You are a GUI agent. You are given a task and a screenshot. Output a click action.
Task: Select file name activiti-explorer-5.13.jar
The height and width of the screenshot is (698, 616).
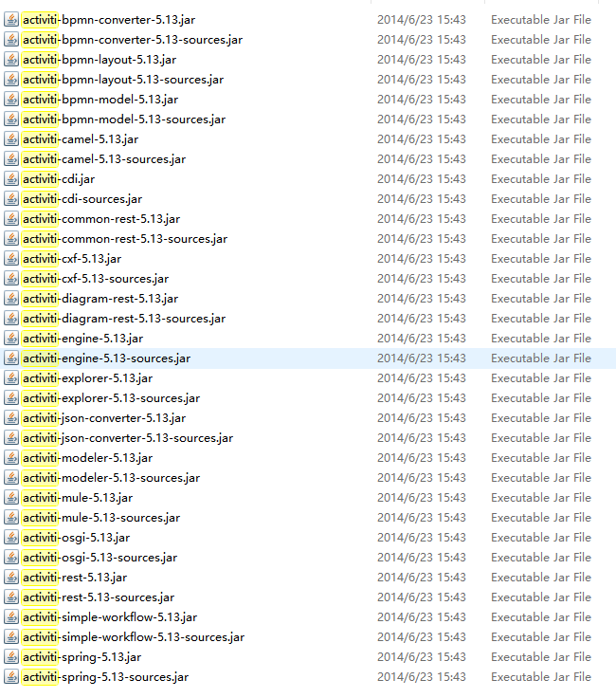coord(87,378)
